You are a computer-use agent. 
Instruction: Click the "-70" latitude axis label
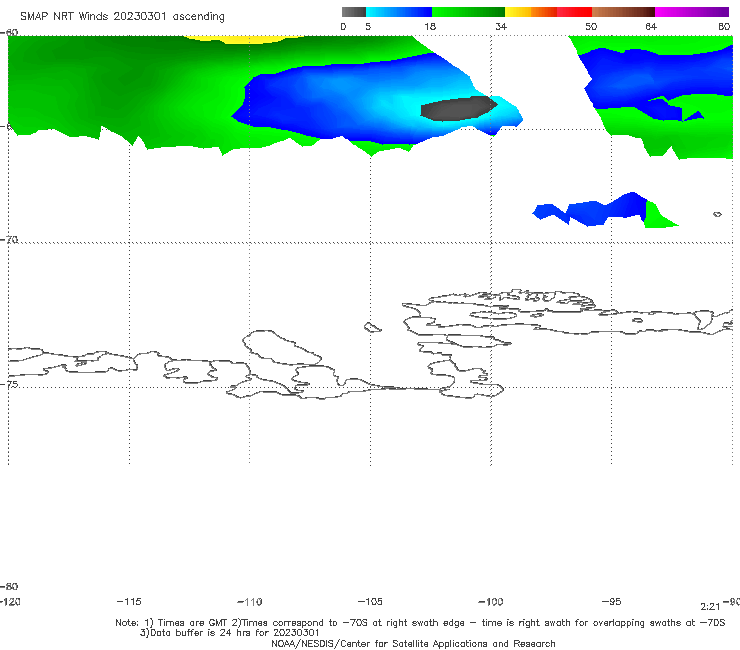tap(9, 240)
